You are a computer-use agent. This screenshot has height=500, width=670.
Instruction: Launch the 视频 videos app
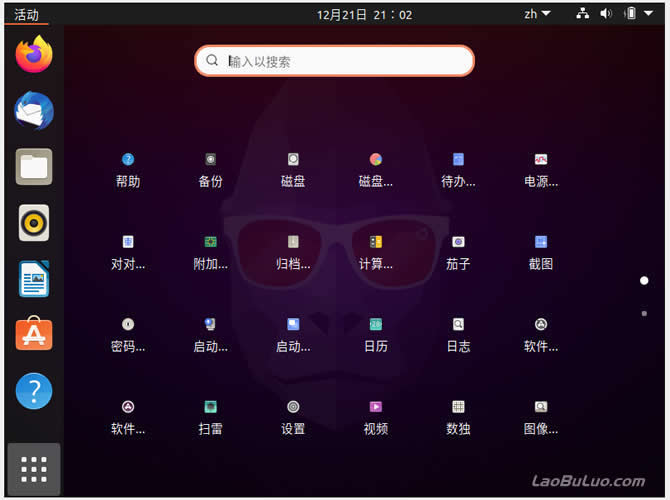pos(376,418)
